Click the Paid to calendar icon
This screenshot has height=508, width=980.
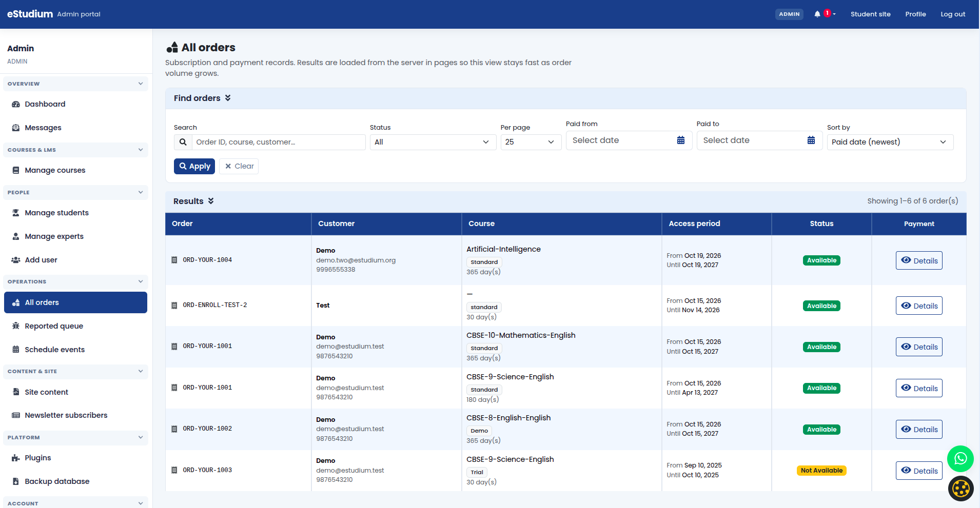[x=811, y=140]
